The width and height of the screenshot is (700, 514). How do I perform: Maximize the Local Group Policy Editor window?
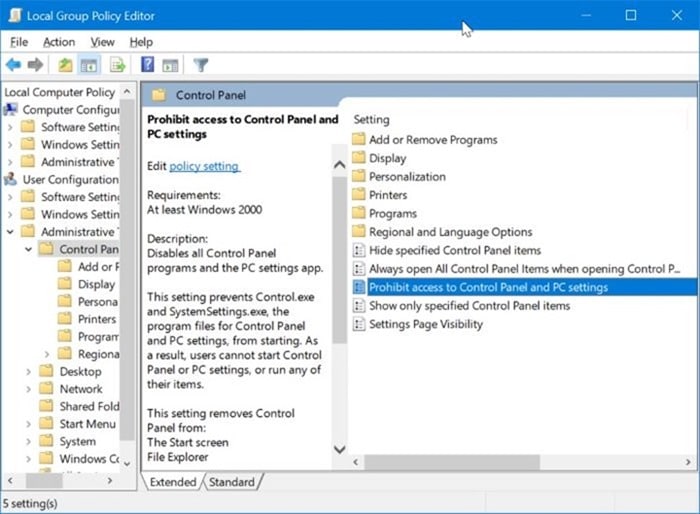(x=631, y=15)
